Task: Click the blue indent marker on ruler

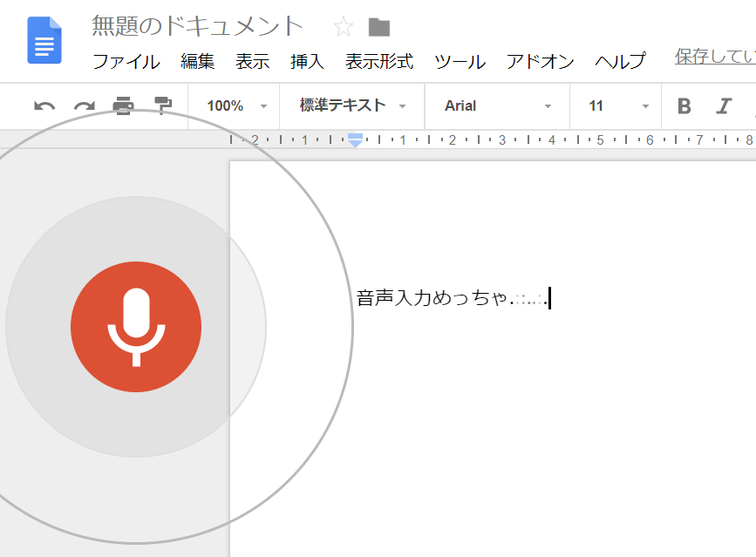Action: (x=355, y=140)
